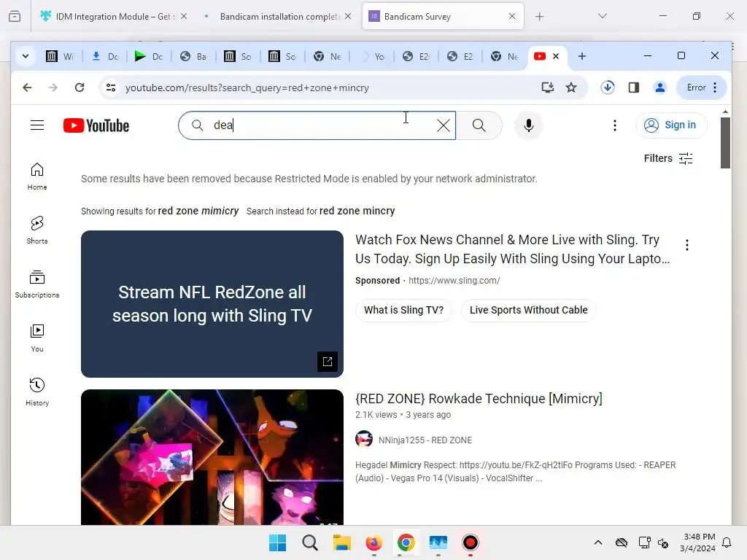This screenshot has width=747, height=560.
Task: Toggle the Chrome side panel
Action: [634, 87]
